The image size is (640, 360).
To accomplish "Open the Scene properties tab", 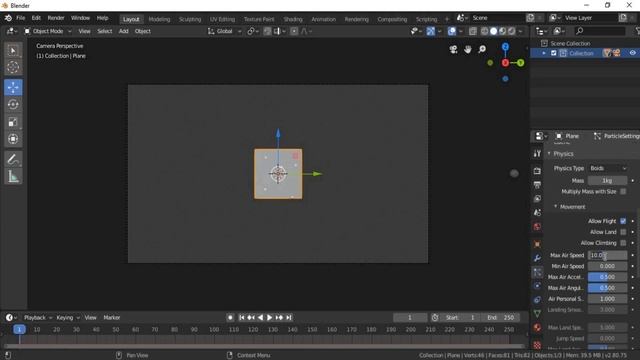I will click(x=537, y=213).
